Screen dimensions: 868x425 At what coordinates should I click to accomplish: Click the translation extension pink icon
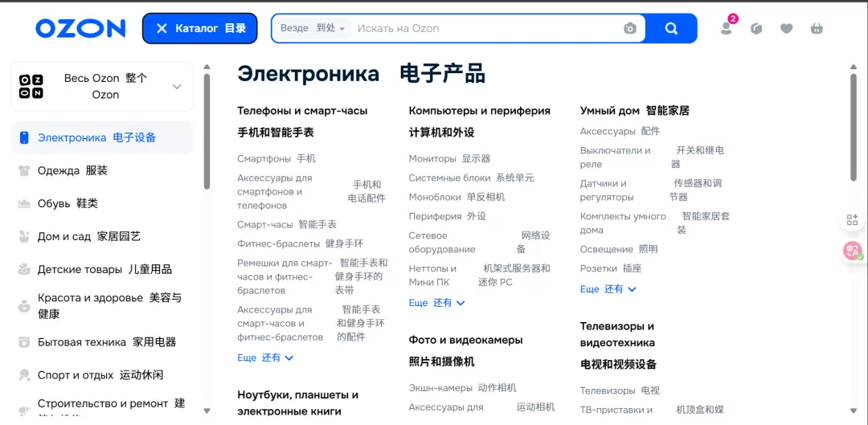pos(853,251)
